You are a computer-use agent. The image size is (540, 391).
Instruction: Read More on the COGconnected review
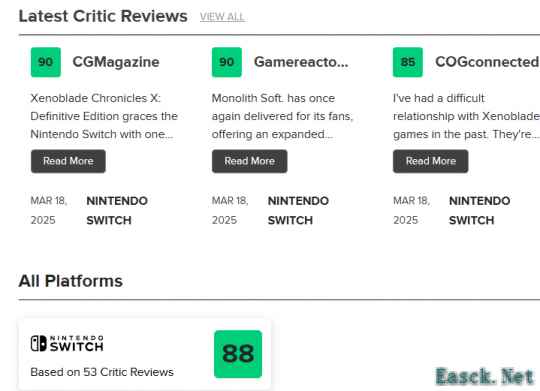(430, 161)
